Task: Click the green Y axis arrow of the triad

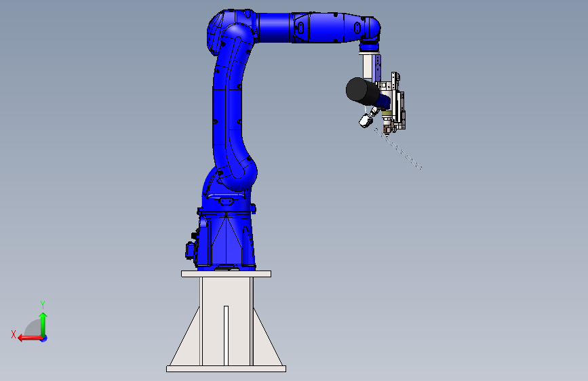Action: pyautogui.click(x=43, y=325)
